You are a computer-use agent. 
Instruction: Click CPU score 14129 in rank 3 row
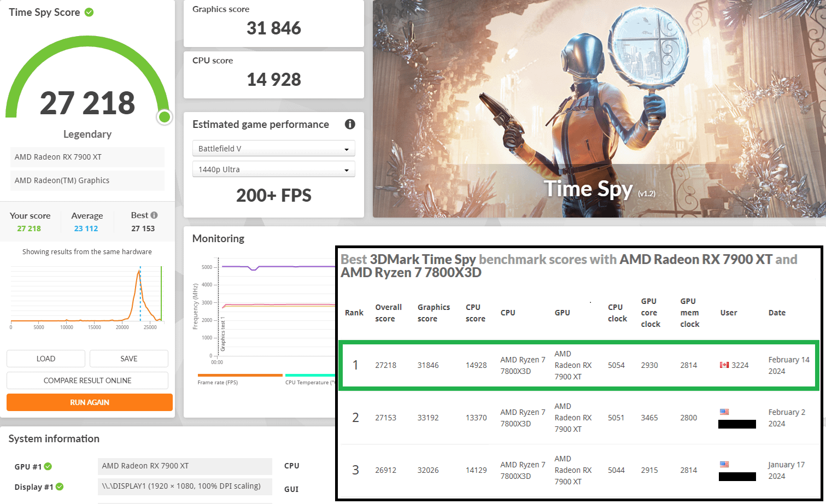pyautogui.click(x=476, y=470)
